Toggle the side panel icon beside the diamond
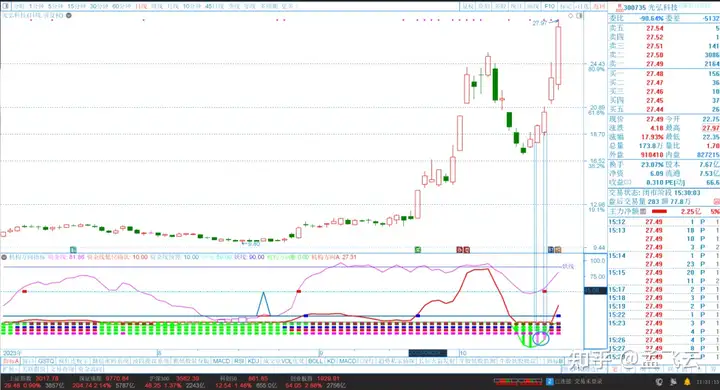 579,16
